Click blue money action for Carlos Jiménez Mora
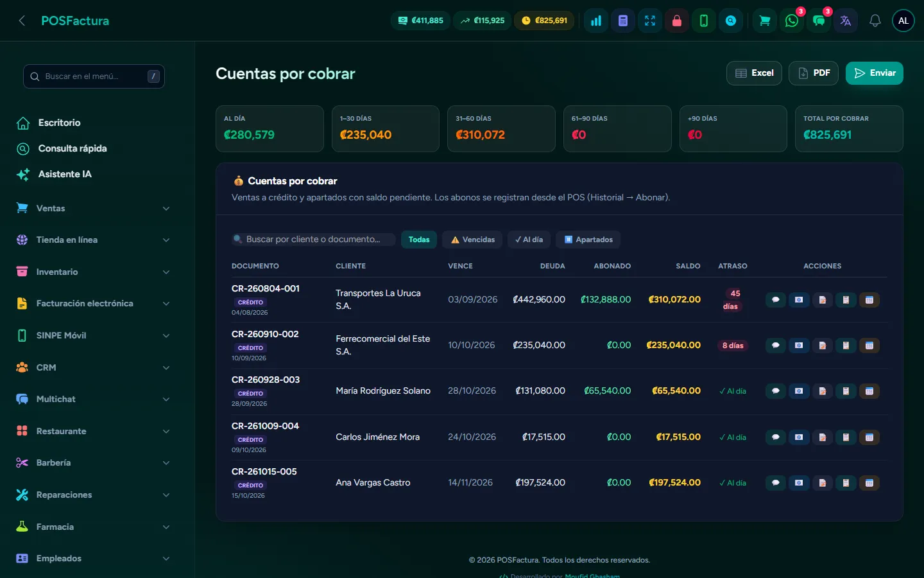 (x=799, y=437)
